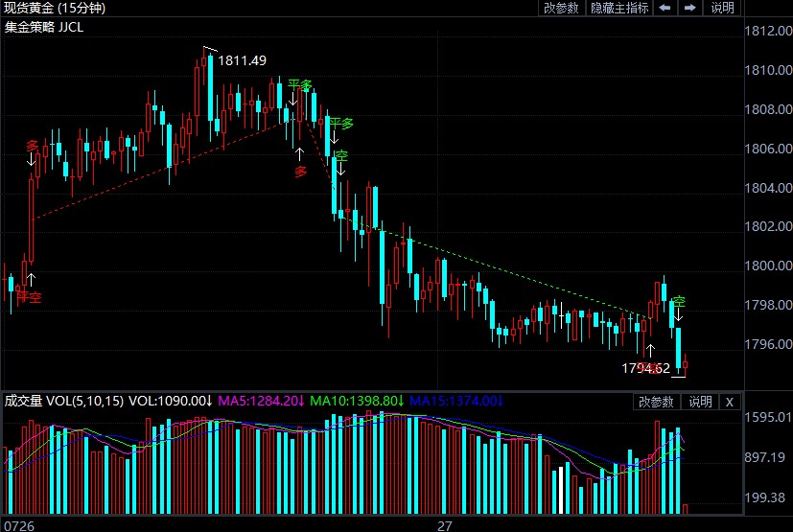
Task: Click the 1794.62 low price label
Action: point(646,368)
